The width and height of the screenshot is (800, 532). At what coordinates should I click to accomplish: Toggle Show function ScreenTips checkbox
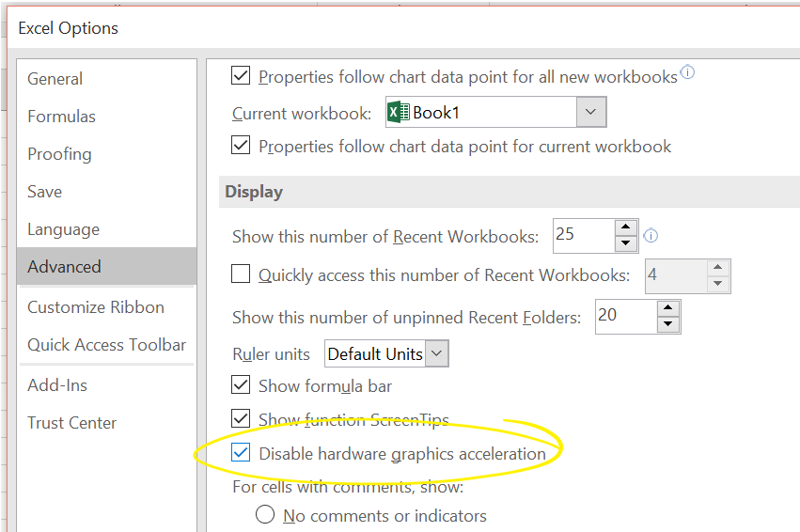coord(242,419)
